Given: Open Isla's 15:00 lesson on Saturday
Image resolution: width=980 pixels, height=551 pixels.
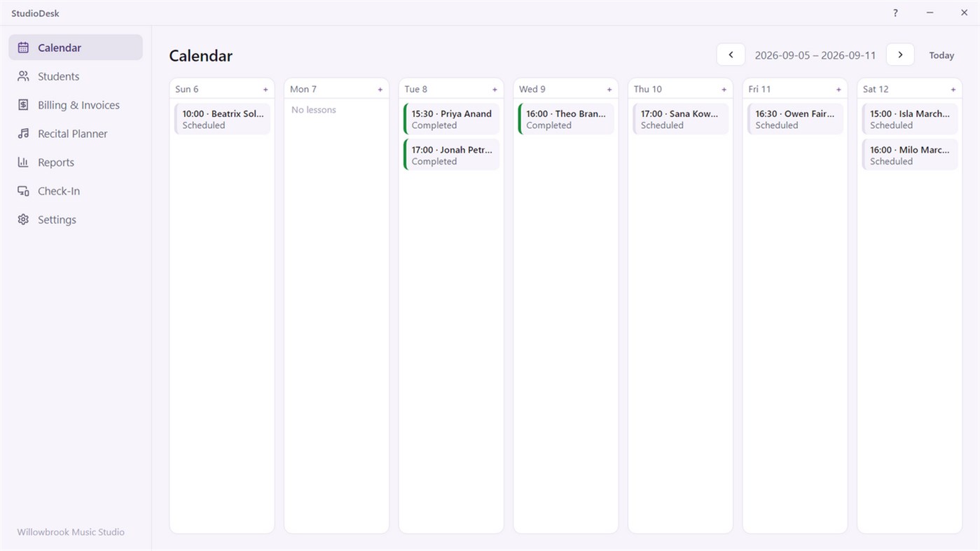Looking at the screenshot, I should pos(910,119).
